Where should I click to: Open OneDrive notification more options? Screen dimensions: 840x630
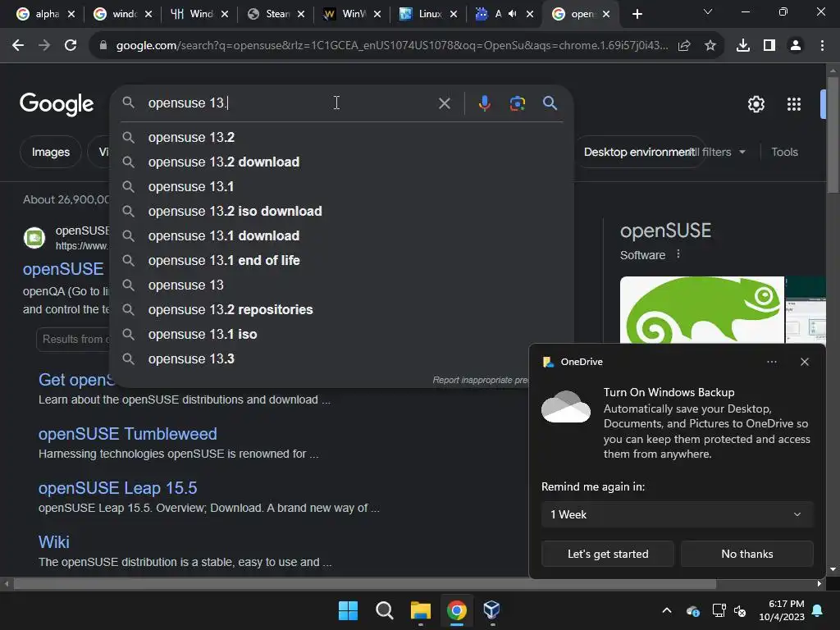772,362
